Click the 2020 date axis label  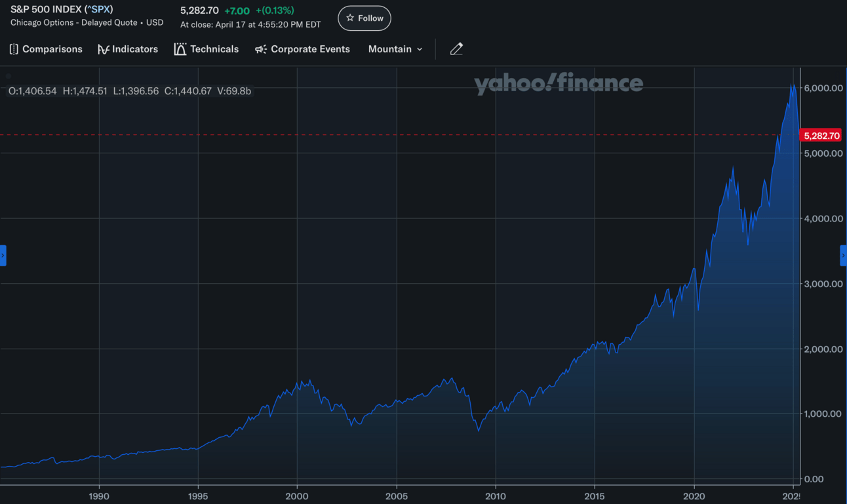[694, 496]
